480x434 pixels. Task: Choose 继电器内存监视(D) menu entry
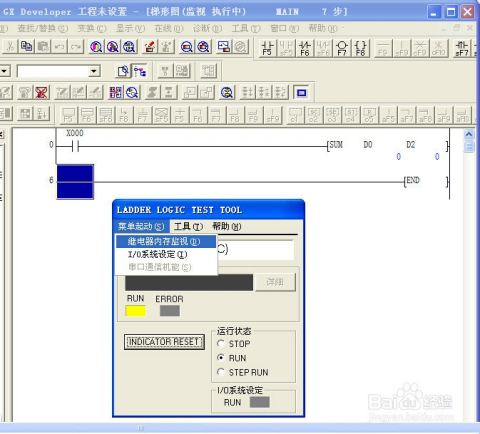pyautogui.click(x=166, y=241)
